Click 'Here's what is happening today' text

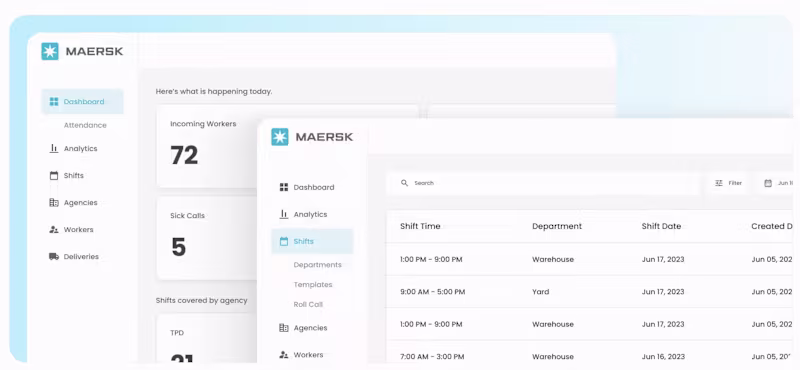pyautogui.click(x=214, y=91)
